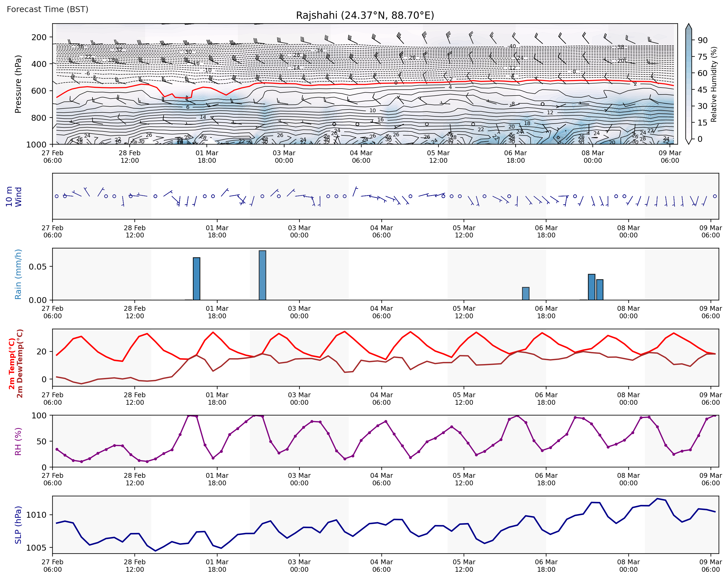Click the Forecast Time (BST) label
The height and width of the screenshot is (579, 728).
[x=48, y=9]
